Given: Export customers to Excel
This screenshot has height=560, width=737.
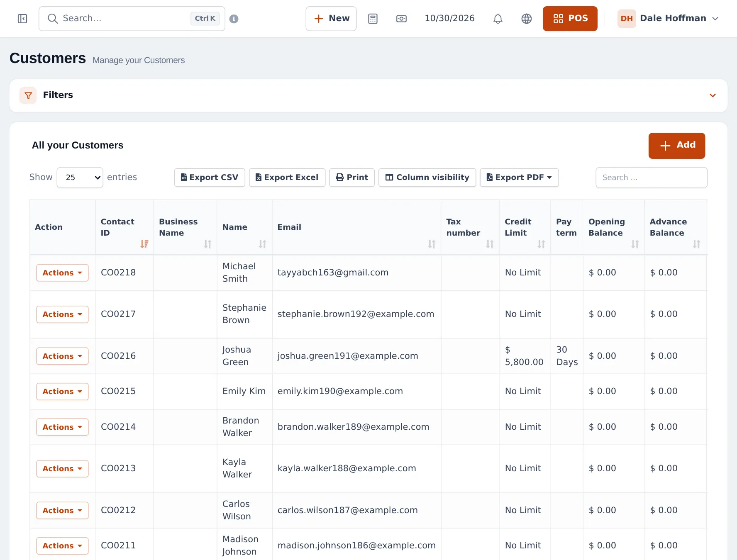Looking at the screenshot, I should 287,178.
